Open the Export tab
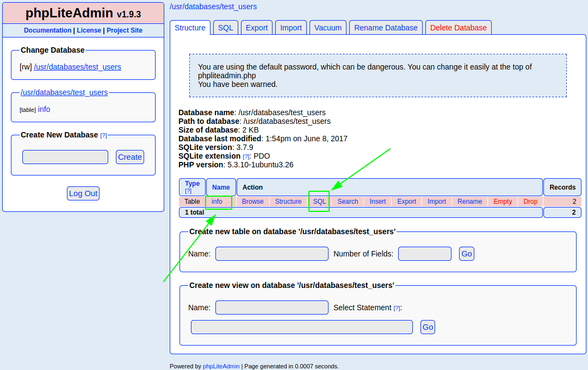The image size is (588, 370). point(257,28)
